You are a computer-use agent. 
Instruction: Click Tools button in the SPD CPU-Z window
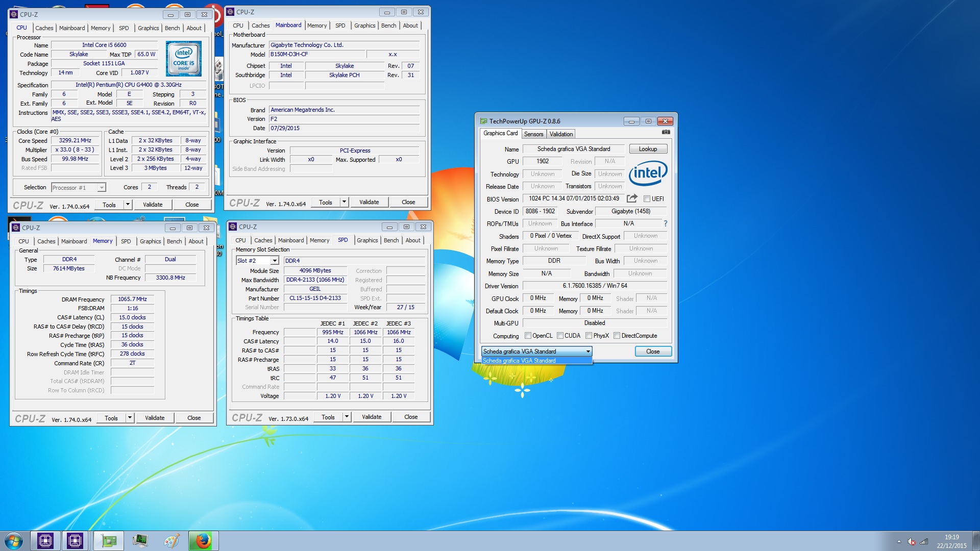(x=328, y=417)
